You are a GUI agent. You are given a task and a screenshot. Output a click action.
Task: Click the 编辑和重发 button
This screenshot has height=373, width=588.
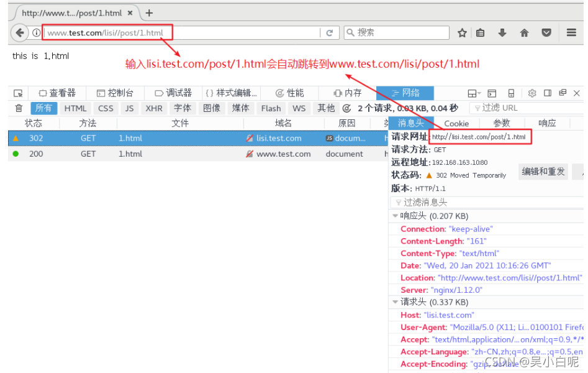coord(543,172)
